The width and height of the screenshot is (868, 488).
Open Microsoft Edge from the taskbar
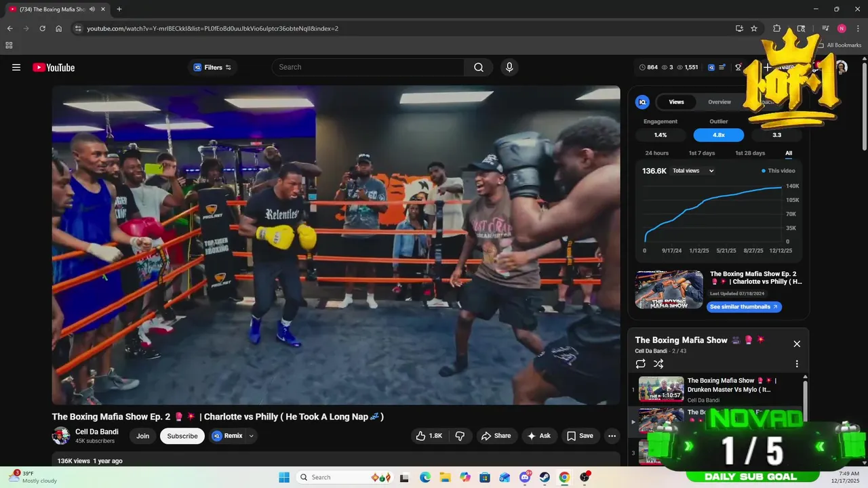425,477
